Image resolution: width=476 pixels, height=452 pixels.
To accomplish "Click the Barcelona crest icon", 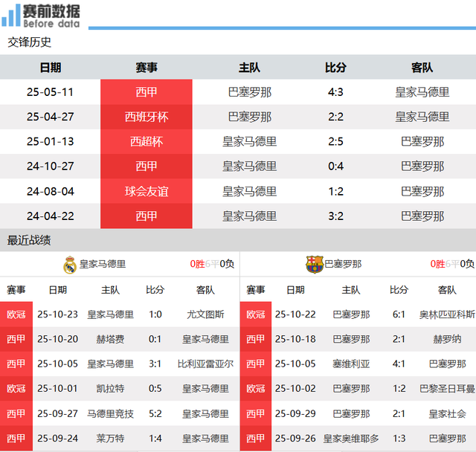I will pyautogui.click(x=315, y=264).
